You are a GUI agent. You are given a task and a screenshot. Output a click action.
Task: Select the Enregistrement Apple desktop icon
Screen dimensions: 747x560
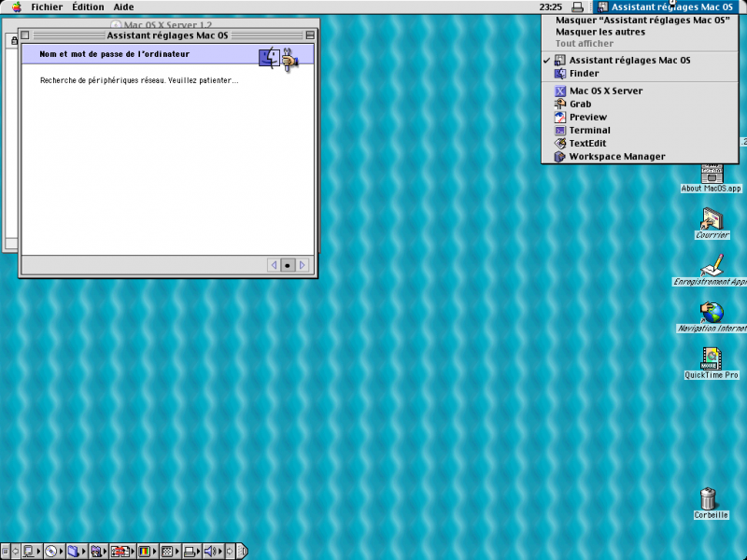click(x=712, y=270)
